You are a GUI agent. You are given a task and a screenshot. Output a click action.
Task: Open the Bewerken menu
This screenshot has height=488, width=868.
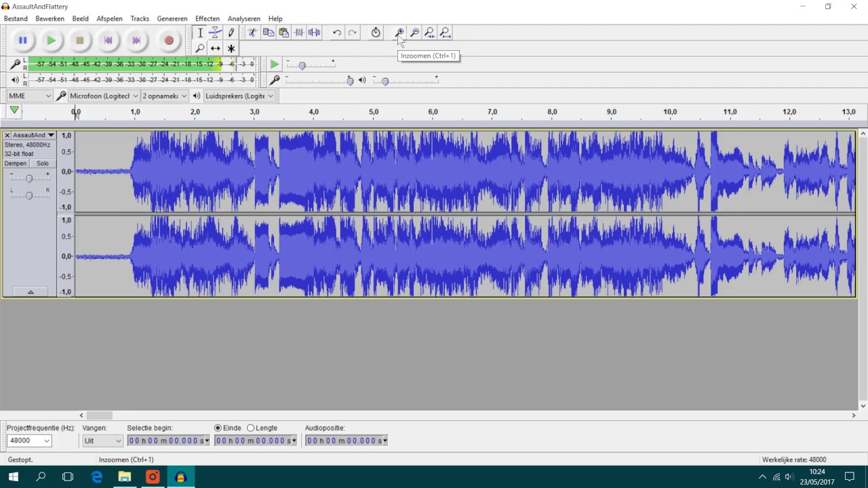[50, 18]
